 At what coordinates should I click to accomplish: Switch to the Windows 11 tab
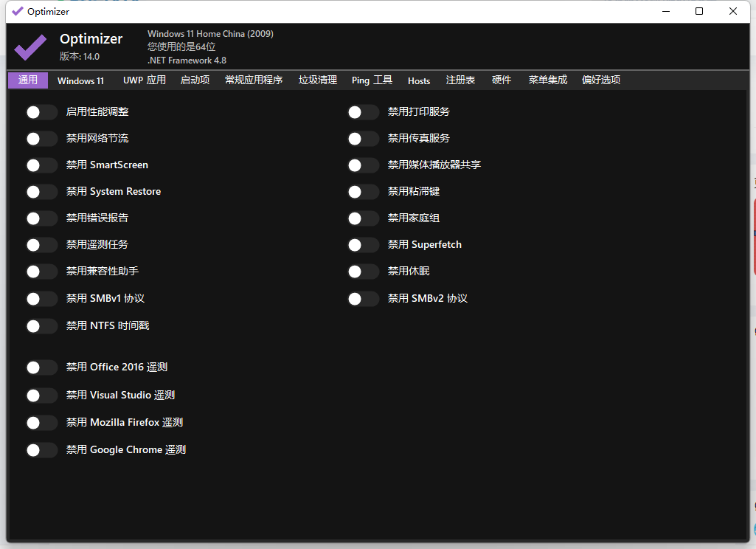[x=80, y=80]
